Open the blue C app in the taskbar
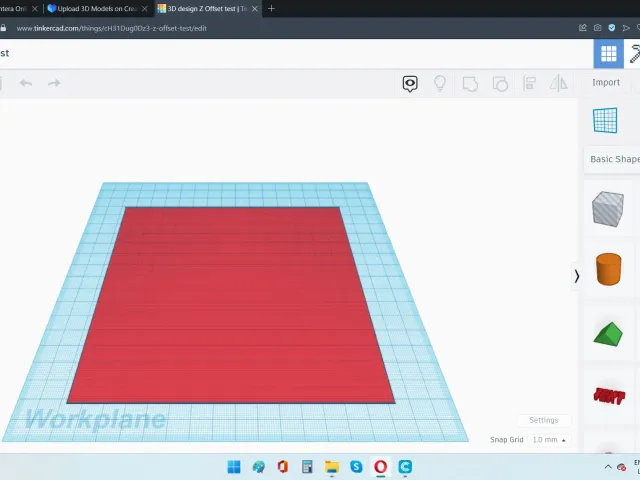 point(405,467)
